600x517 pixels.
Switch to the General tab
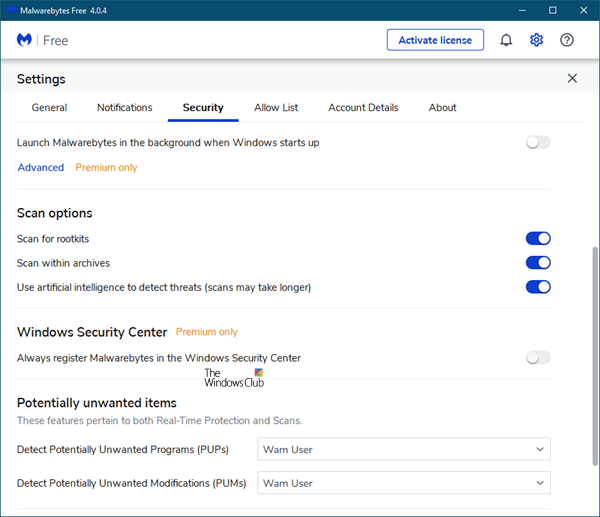(x=49, y=108)
